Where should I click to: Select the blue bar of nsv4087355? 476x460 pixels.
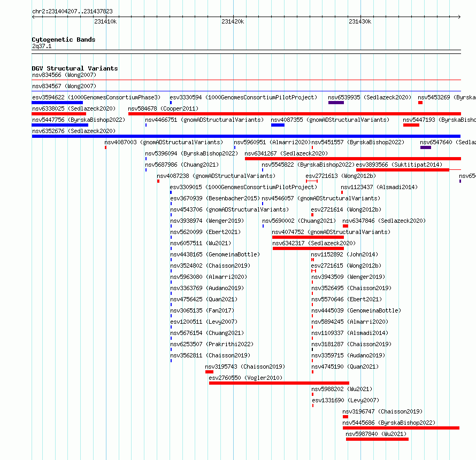[278, 125]
